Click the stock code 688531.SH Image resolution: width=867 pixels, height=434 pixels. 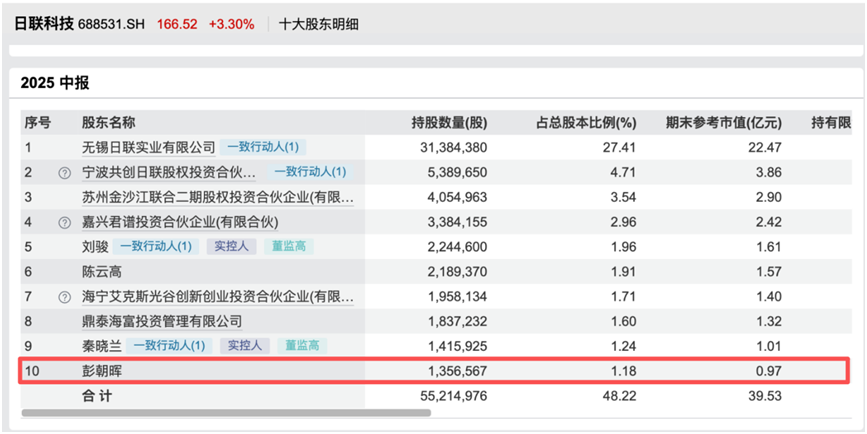(x=112, y=24)
